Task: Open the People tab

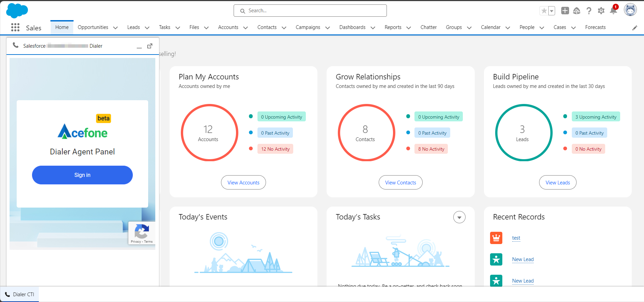Action: click(x=527, y=27)
